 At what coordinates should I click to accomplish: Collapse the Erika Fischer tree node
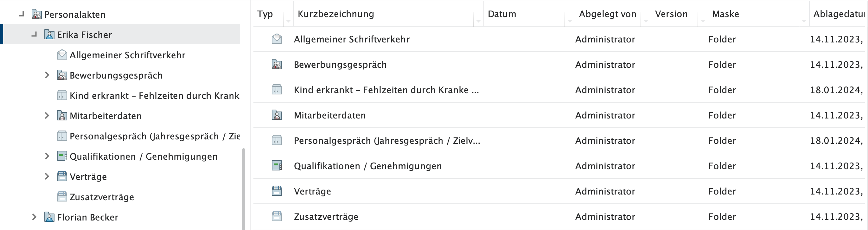[x=34, y=35]
